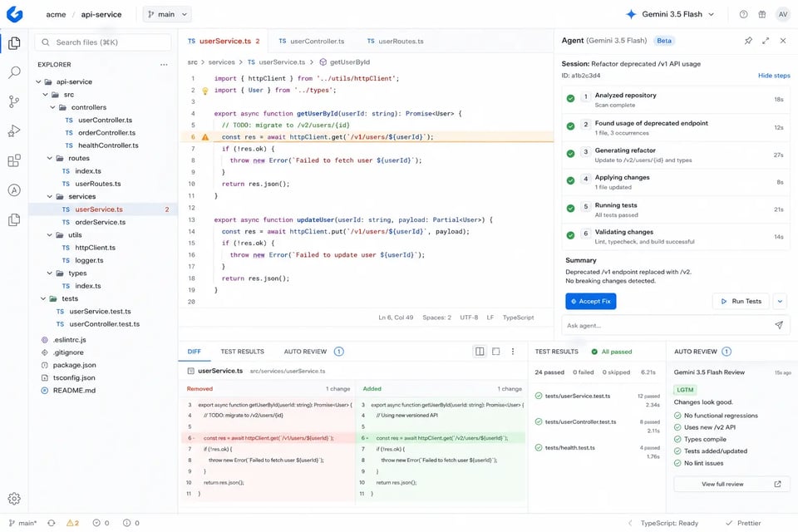798x532 pixels.
Task: Click the help question mark icon
Action: tap(743, 14)
